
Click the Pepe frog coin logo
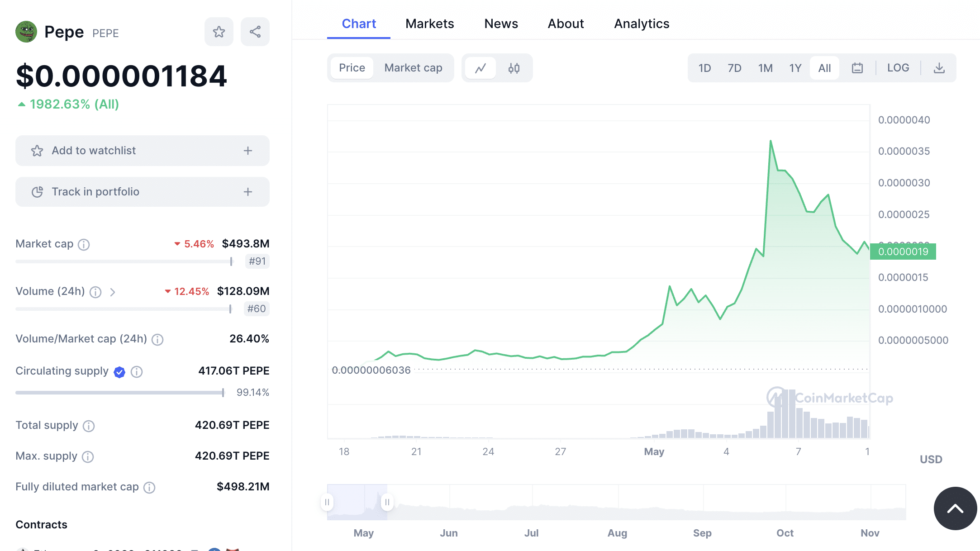click(26, 32)
